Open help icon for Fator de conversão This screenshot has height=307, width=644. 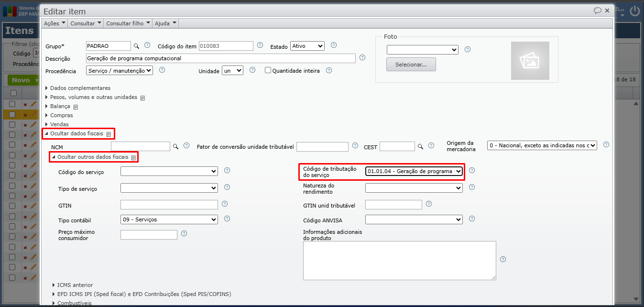pos(355,145)
